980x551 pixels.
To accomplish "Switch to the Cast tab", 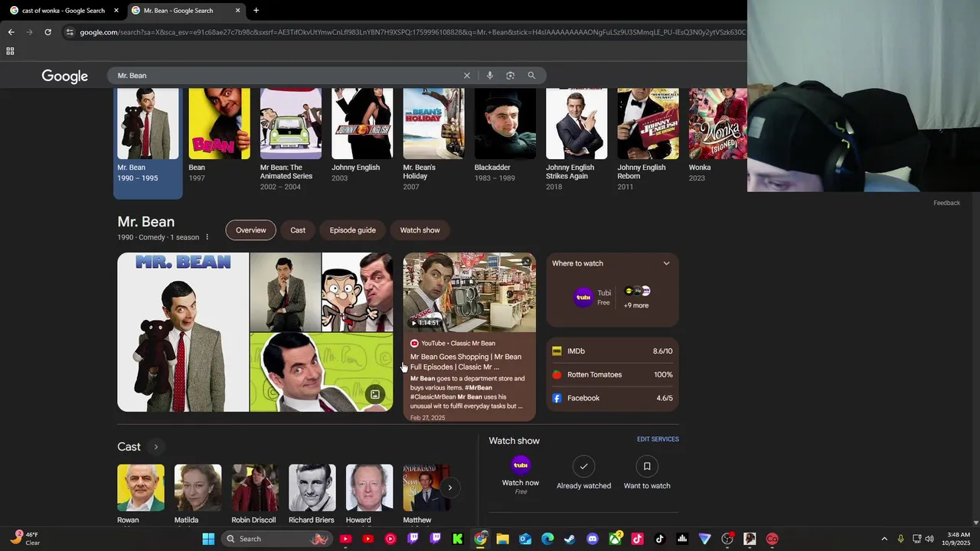I will tap(298, 230).
